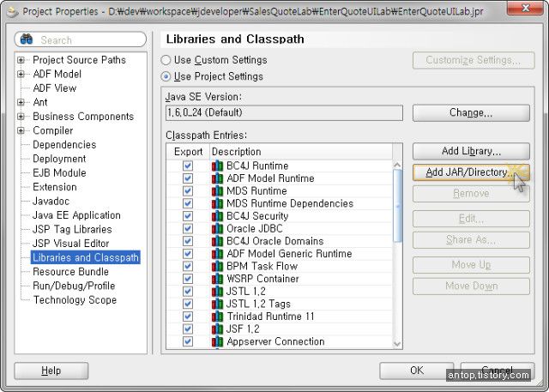Select Run/Debug/Profile in the tree
549x392 pixels.
(x=74, y=286)
